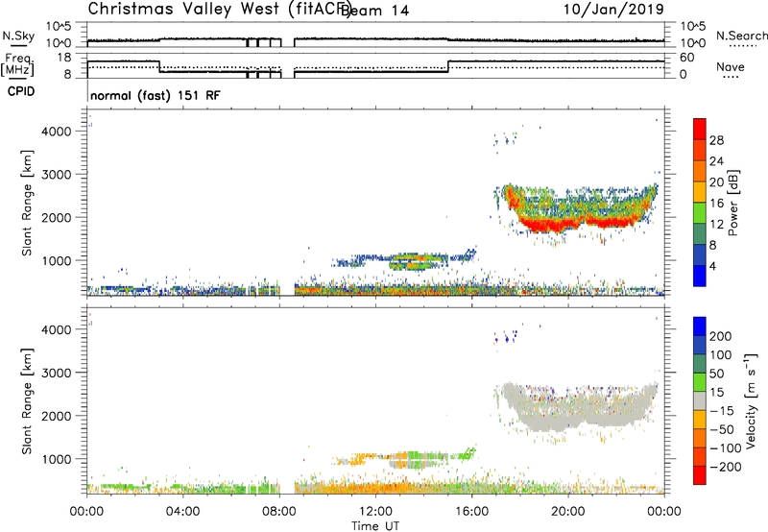
Task: Click the Nave legend label
Action: (x=731, y=67)
